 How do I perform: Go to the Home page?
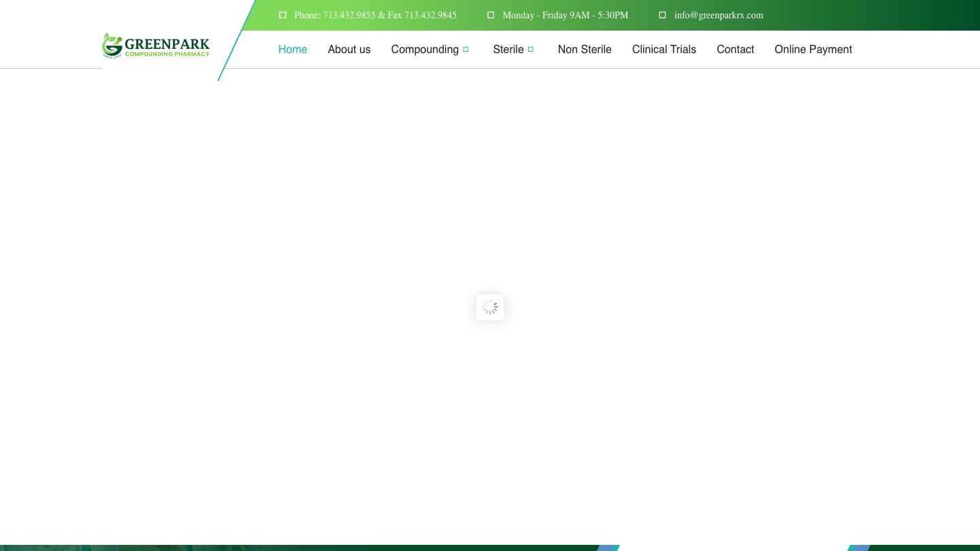pos(293,49)
